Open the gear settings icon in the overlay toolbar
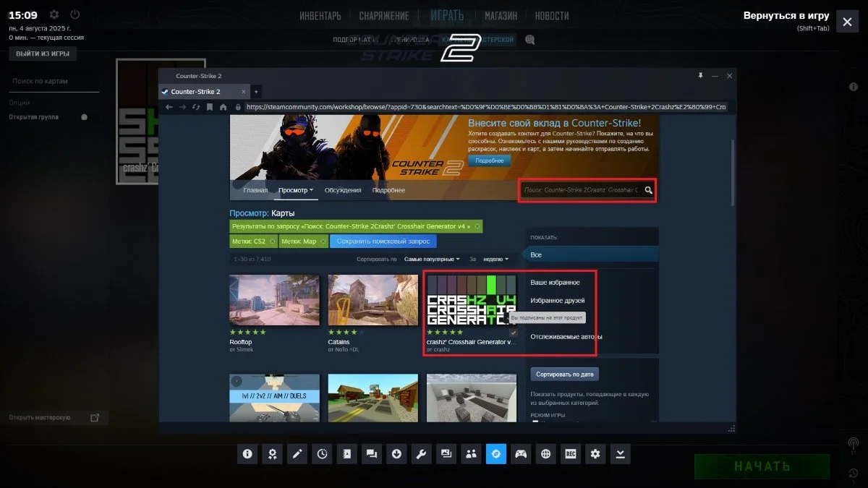This screenshot has width=868, height=488. (595, 453)
